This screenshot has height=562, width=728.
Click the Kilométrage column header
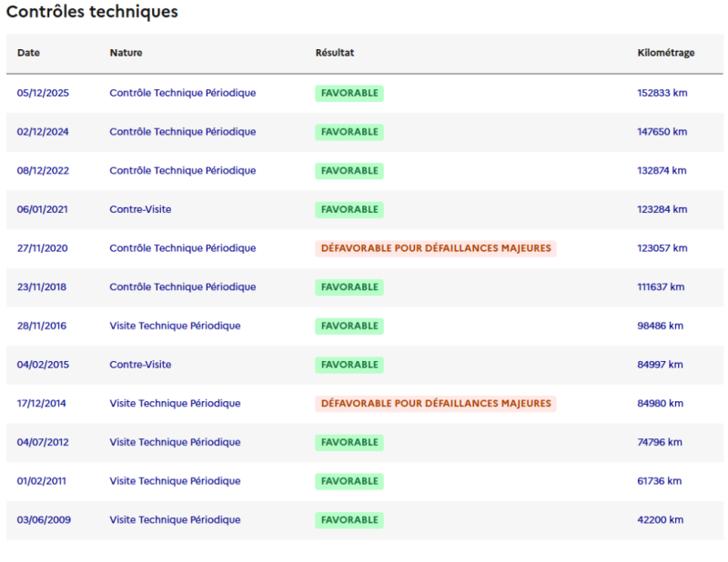coord(666,53)
